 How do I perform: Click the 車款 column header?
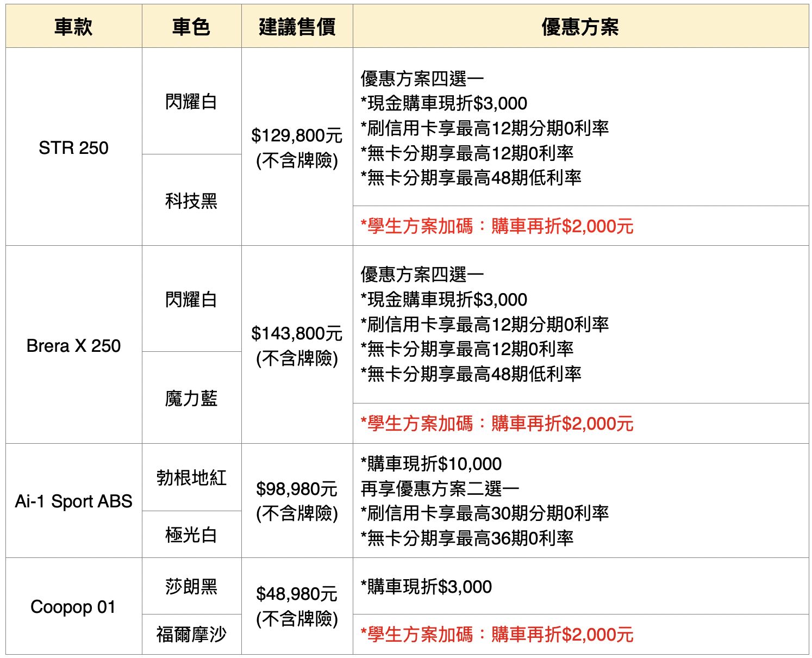(73, 27)
